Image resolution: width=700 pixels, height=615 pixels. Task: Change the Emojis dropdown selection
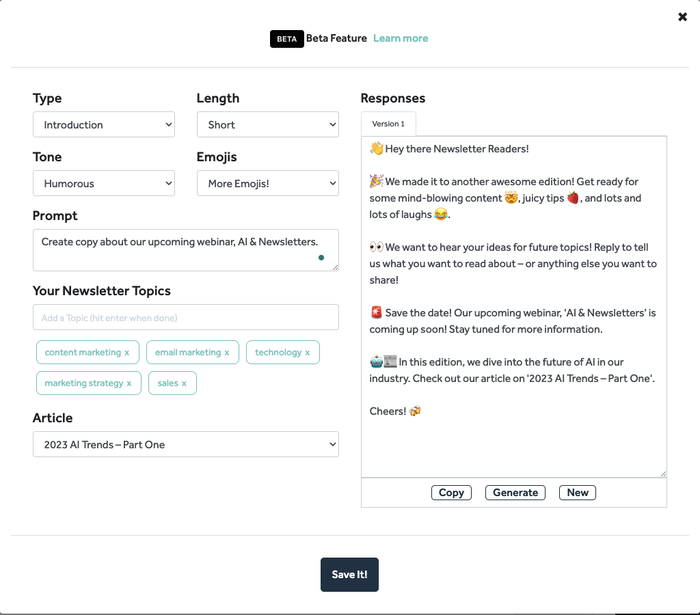268,184
